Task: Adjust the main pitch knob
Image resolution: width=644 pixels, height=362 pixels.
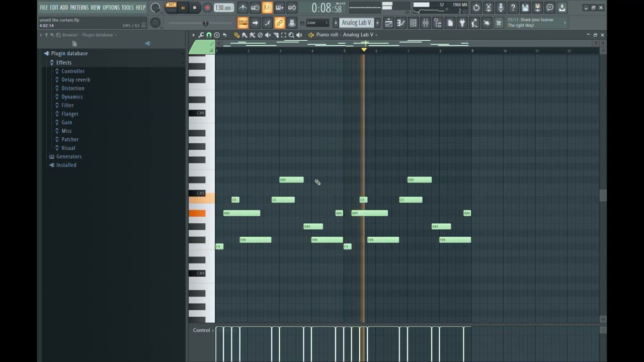Action: coord(155,23)
